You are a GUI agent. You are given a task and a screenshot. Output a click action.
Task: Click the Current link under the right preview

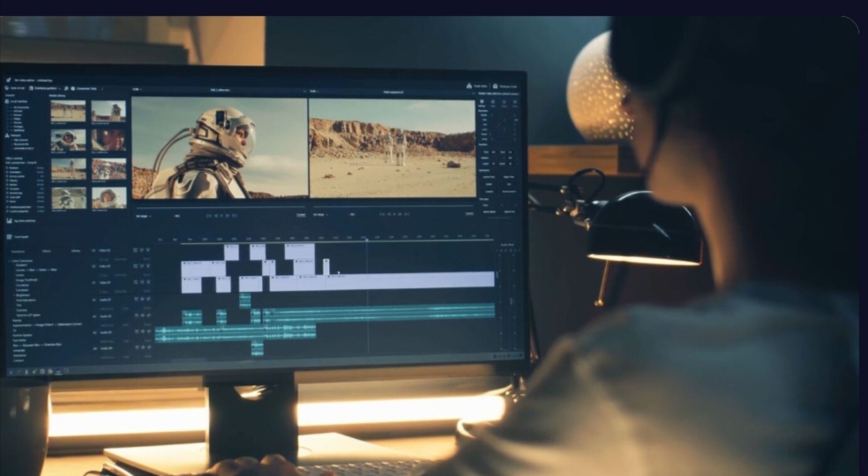pos(469,213)
